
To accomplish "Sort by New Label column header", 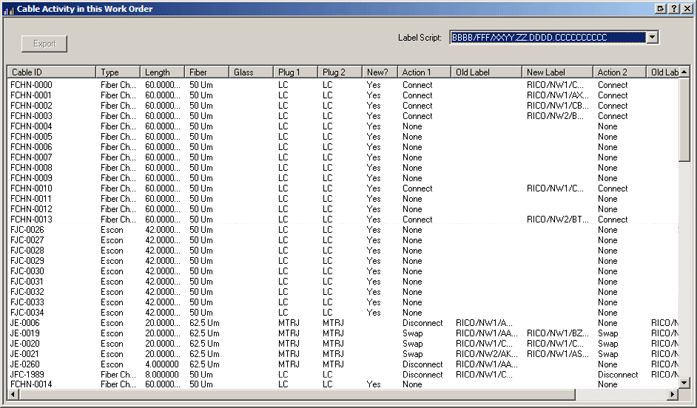I will pos(557,72).
